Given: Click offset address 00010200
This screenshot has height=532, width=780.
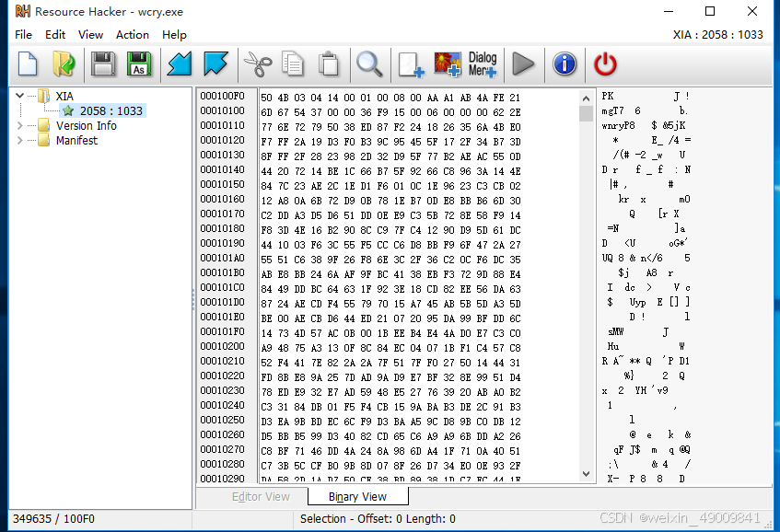Looking at the screenshot, I should pyautogui.click(x=222, y=346).
